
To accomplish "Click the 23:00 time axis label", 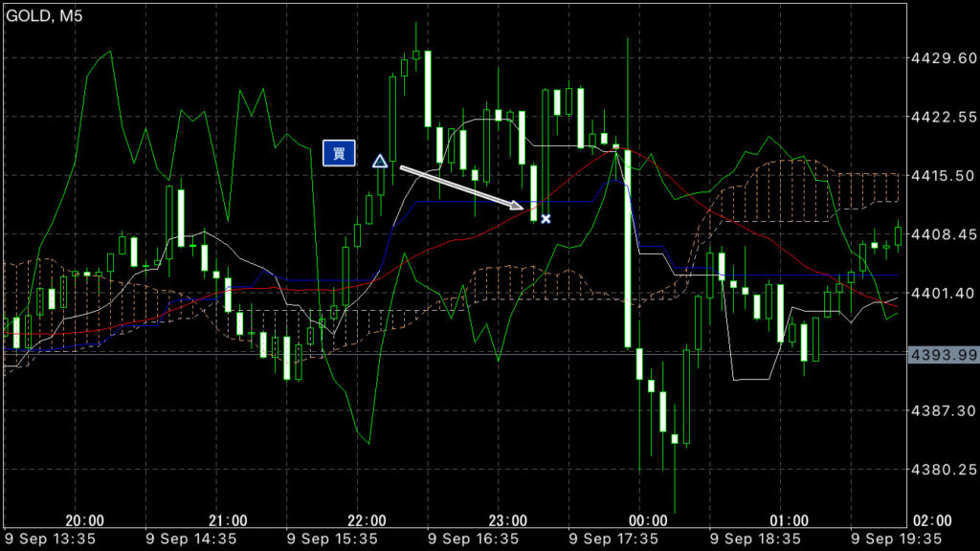I will (x=507, y=520).
